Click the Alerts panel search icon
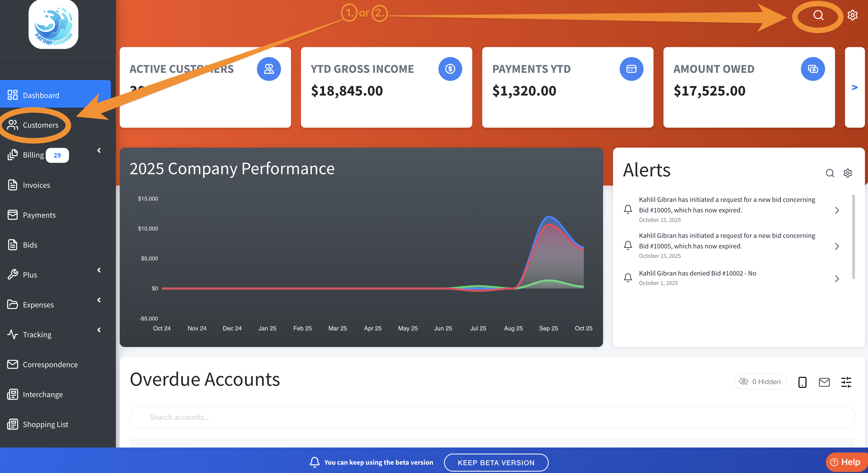This screenshot has height=473, width=868. pyautogui.click(x=829, y=173)
